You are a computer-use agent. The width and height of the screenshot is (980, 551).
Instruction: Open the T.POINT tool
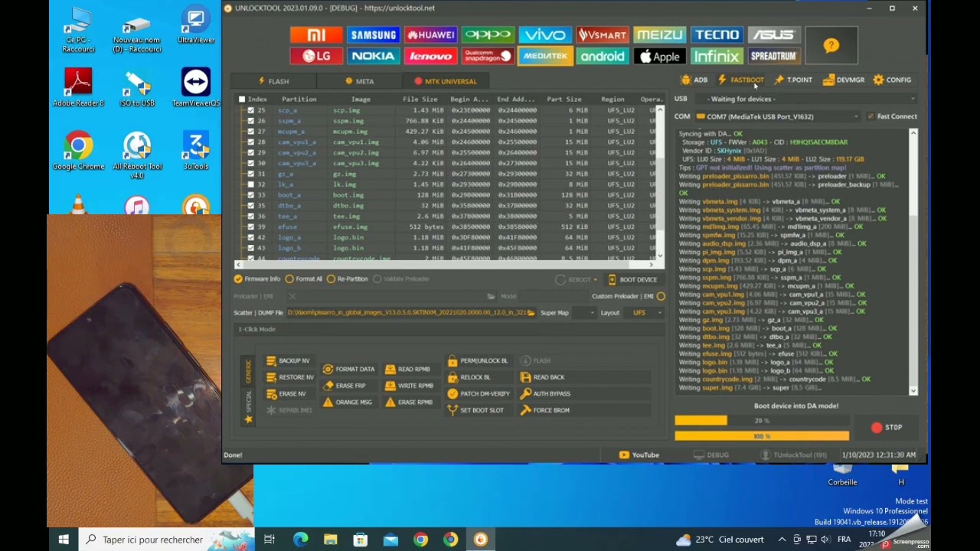(x=793, y=80)
